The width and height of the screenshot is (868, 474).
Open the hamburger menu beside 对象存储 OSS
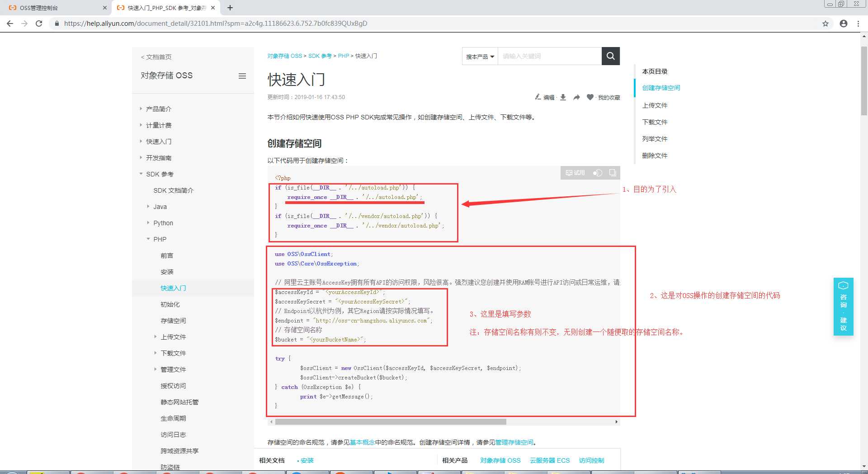pyautogui.click(x=242, y=76)
